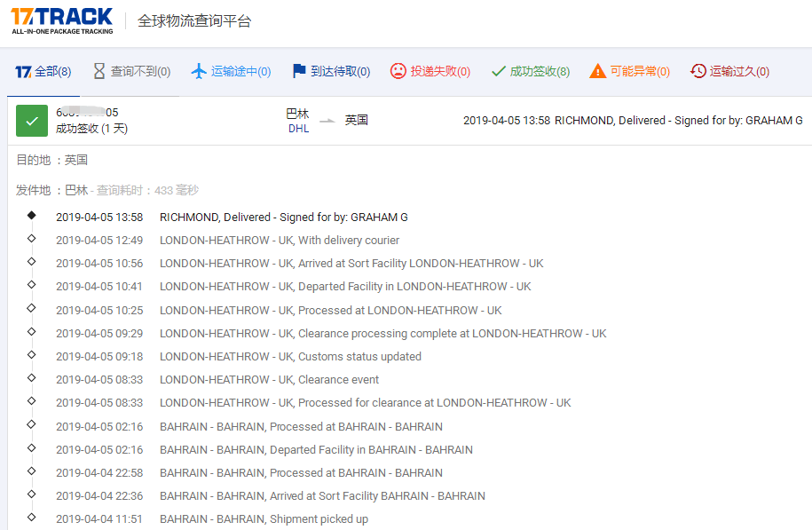812x530 pixels.
Task: Select the airplane icon for 运输途中
Action: 197,70
